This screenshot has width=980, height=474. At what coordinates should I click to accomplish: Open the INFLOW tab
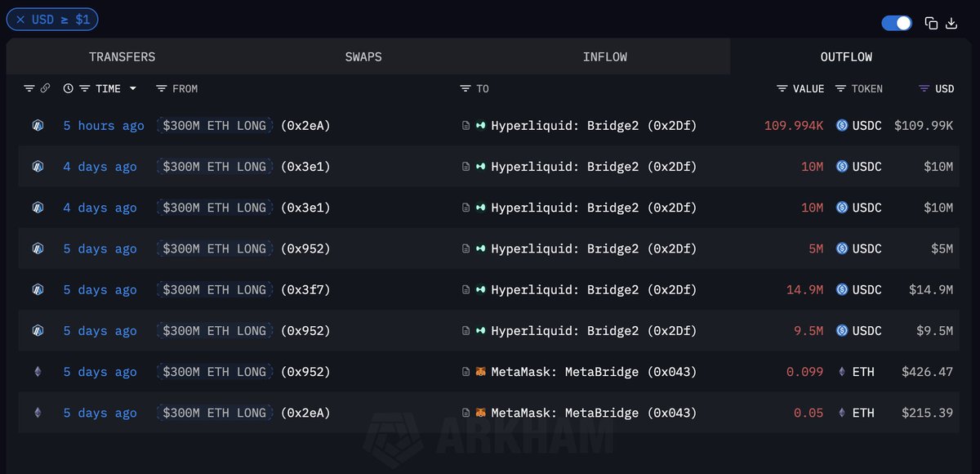(x=605, y=57)
